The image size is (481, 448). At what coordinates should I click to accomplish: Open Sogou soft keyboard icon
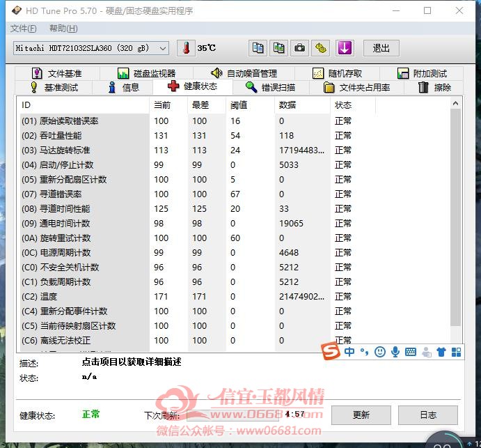tap(411, 352)
